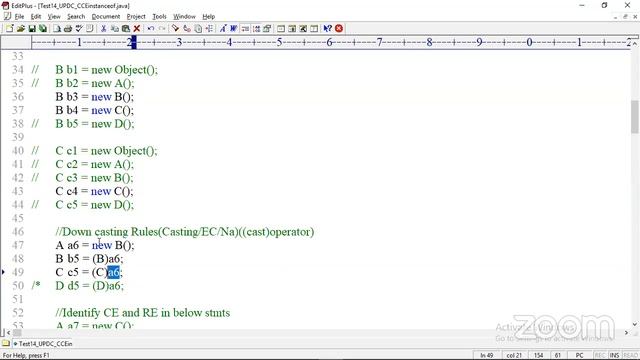Open the Tools menu
This screenshot has height=360, width=640.
pos(159,17)
